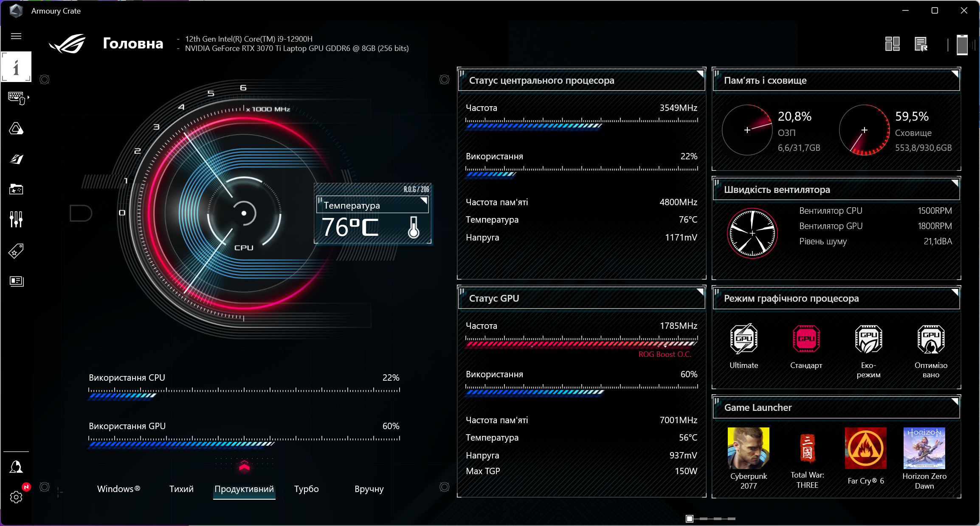The height and width of the screenshot is (526, 980).
Task: Open the User Center profile icon
Action: (x=16, y=467)
